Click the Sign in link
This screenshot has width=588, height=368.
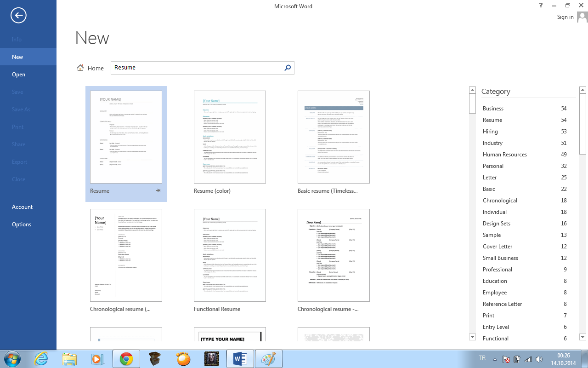point(565,17)
